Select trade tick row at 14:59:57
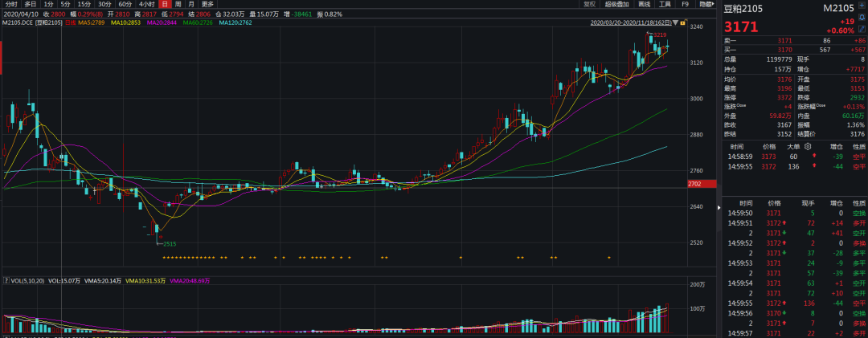868x338 pixels. tap(795, 333)
